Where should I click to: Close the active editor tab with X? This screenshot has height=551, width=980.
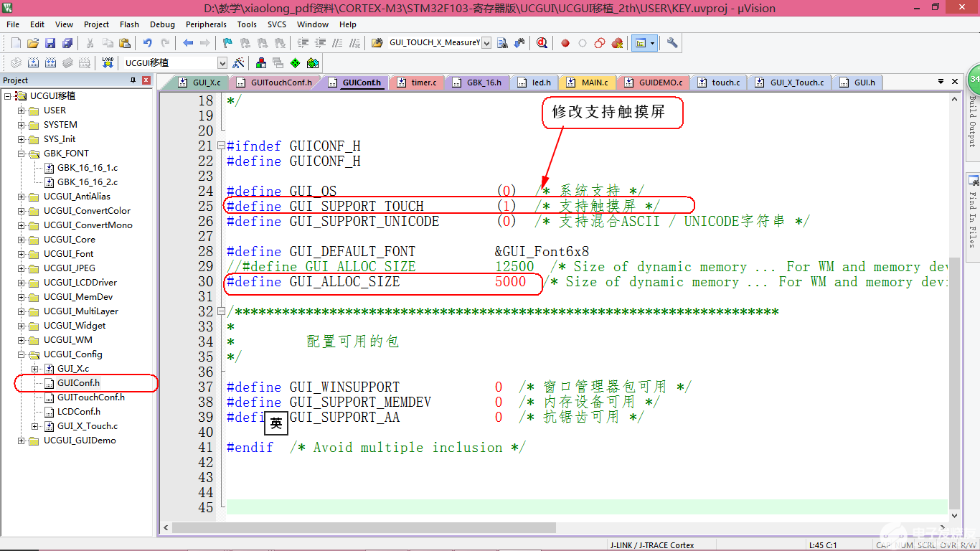click(x=955, y=82)
